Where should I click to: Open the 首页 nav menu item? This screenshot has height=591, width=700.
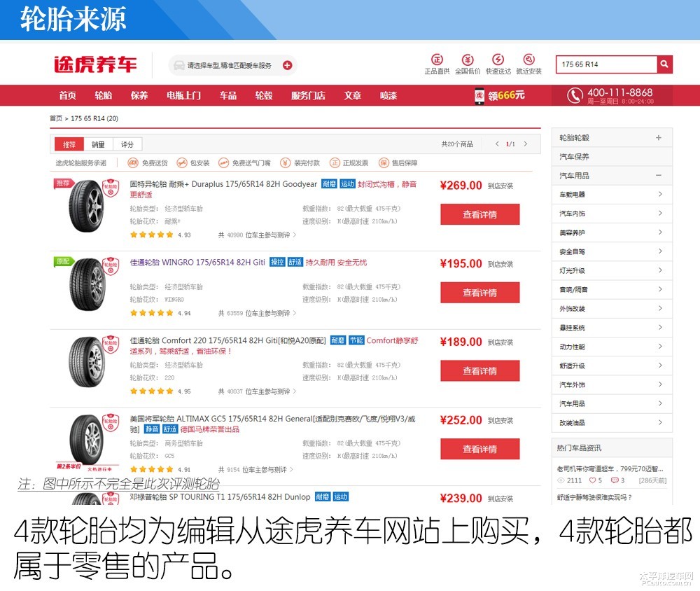[67, 95]
